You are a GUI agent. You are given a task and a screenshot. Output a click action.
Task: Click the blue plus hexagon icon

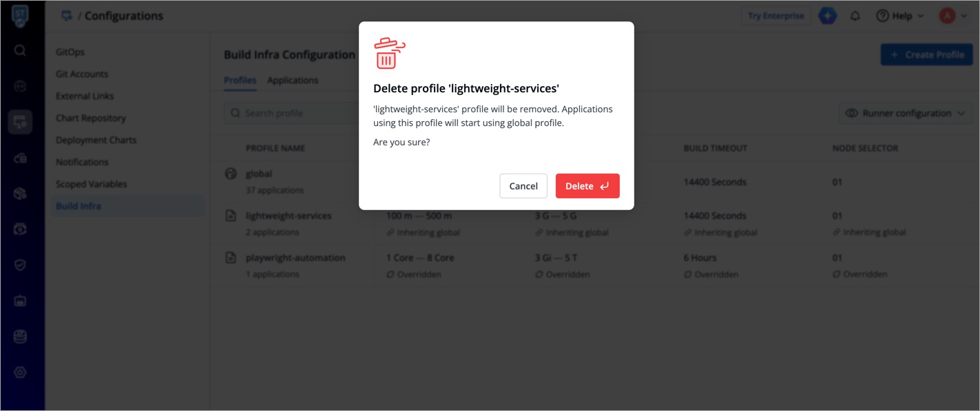(827, 16)
